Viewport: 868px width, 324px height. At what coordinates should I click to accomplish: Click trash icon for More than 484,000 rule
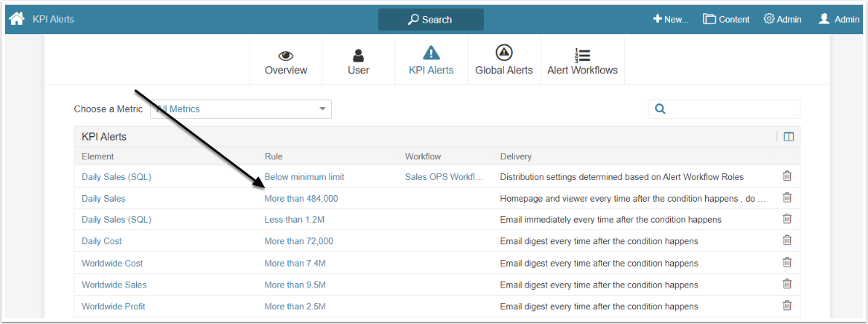787,198
